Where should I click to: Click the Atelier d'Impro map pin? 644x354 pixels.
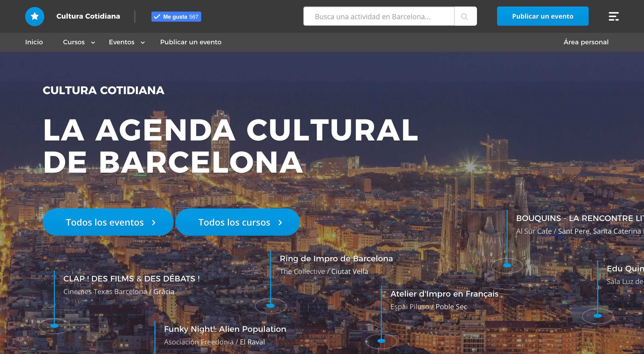coord(381,341)
